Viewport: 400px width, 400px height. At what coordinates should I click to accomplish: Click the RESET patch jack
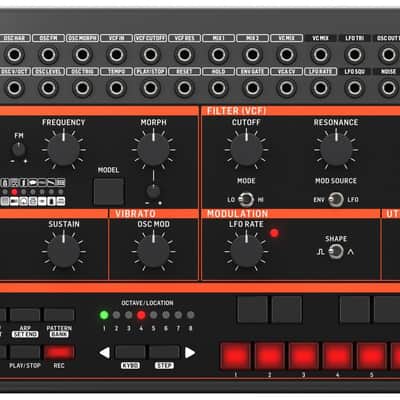click(x=184, y=88)
